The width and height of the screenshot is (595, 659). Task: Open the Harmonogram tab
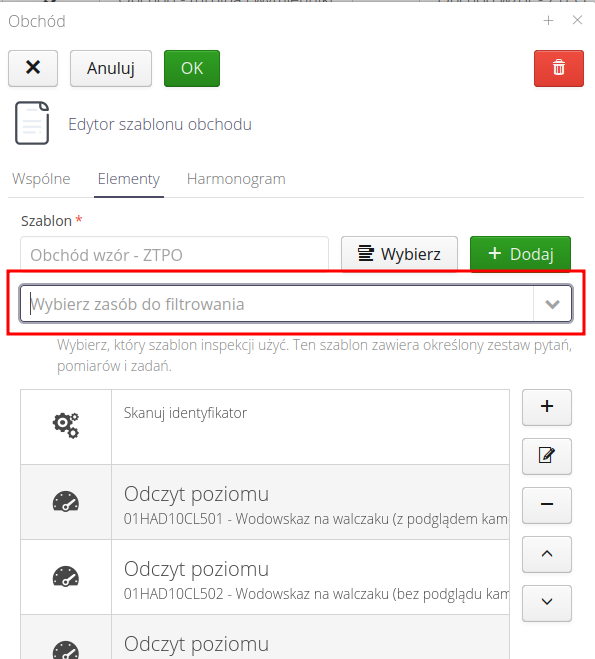[236, 179]
